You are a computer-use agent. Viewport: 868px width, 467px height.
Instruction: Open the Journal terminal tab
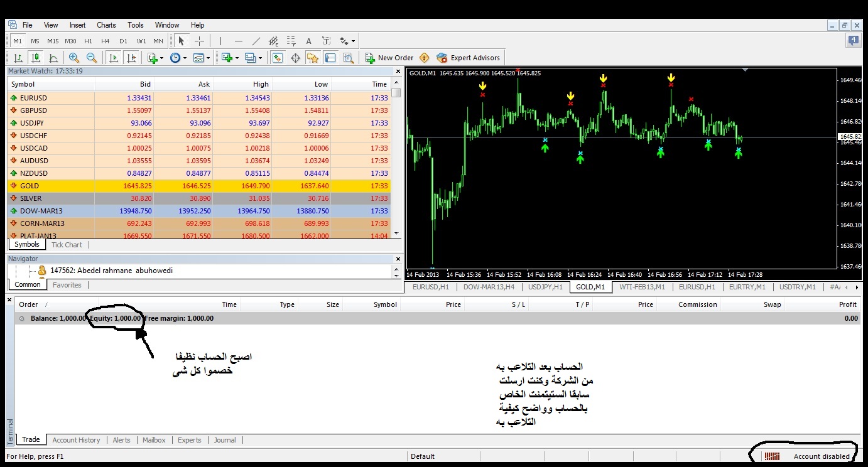[x=225, y=440]
